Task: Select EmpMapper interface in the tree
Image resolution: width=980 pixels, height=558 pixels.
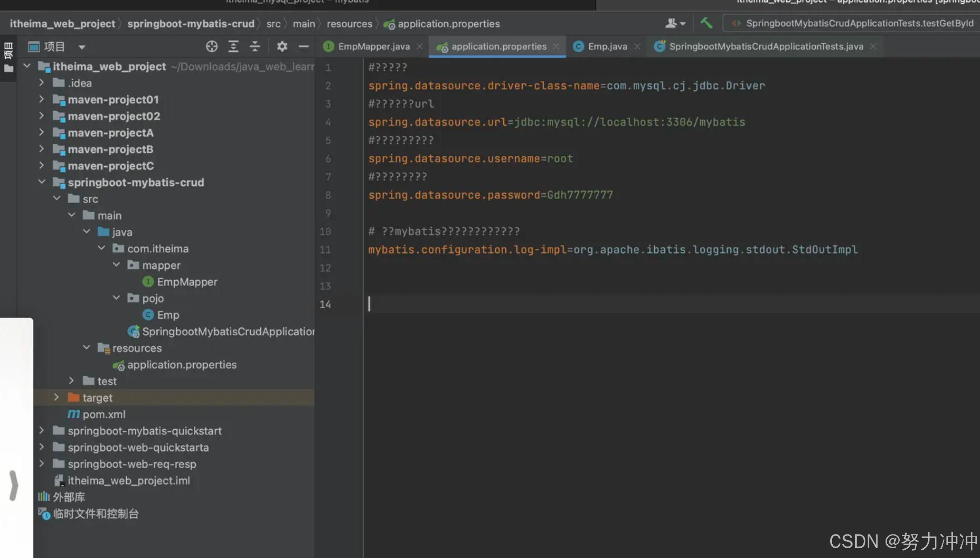Action: (187, 281)
